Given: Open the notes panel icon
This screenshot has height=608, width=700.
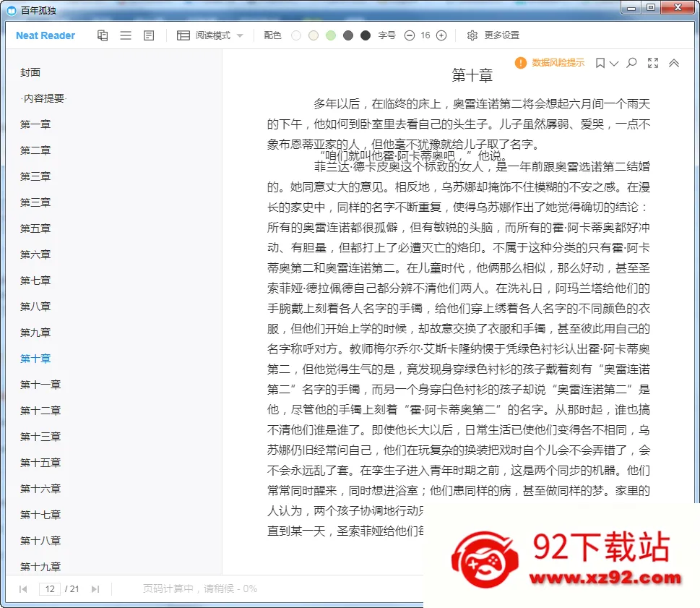Looking at the screenshot, I should (149, 35).
